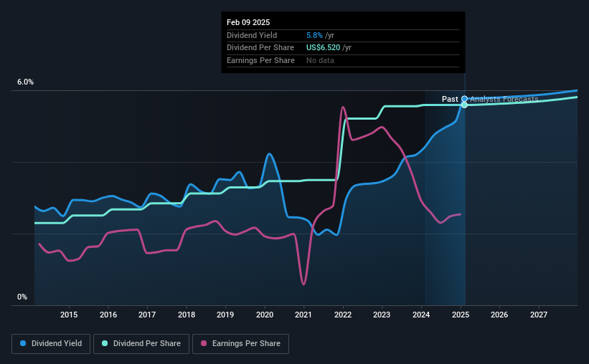589x364 pixels.
Task: Click the 0% y-axis label
Action: tap(22, 297)
